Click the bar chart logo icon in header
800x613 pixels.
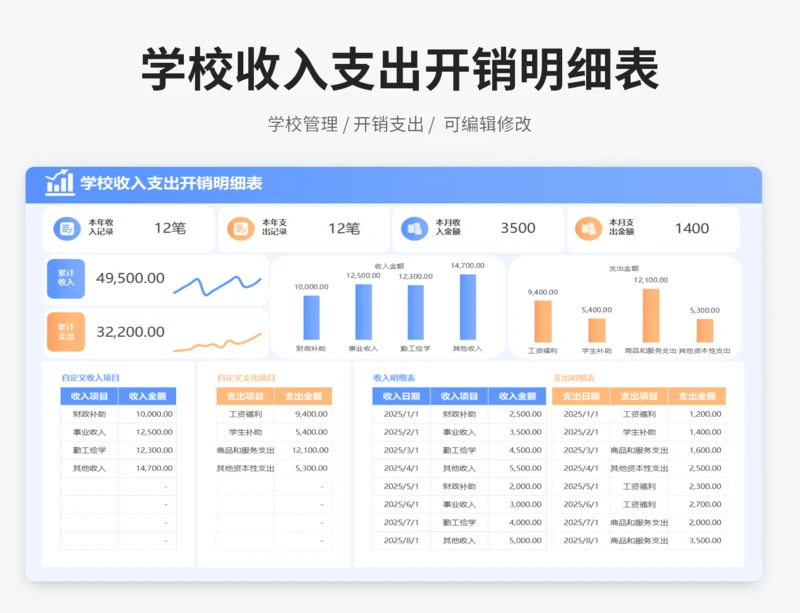click(x=59, y=182)
